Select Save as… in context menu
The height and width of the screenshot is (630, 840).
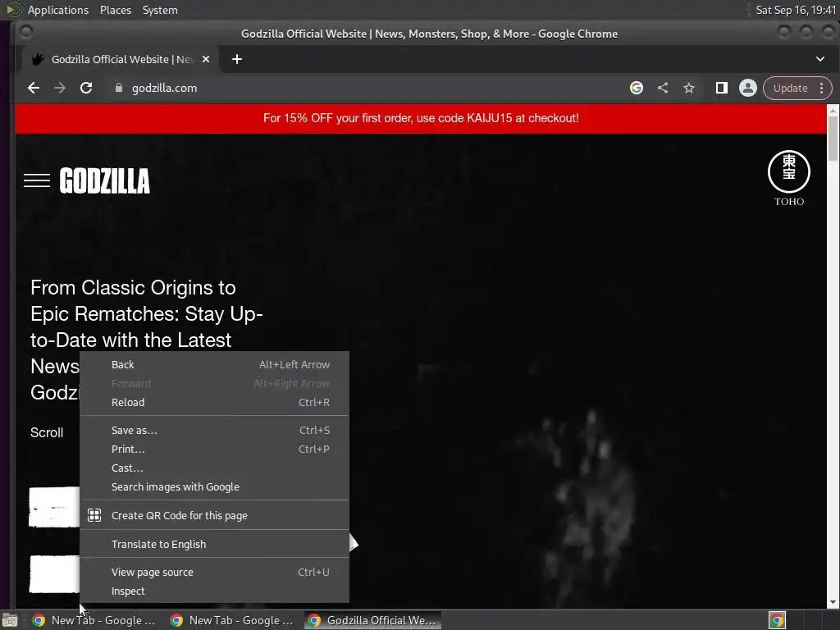pos(214,430)
